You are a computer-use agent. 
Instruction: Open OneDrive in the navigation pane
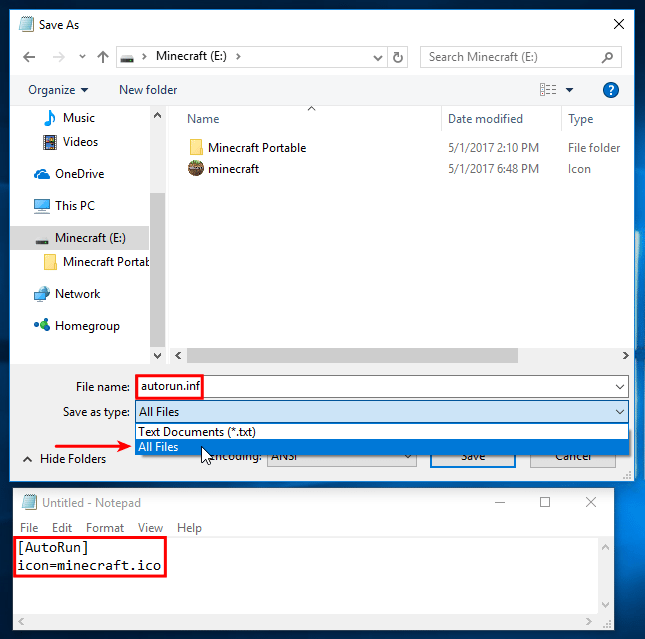point(69,174)
